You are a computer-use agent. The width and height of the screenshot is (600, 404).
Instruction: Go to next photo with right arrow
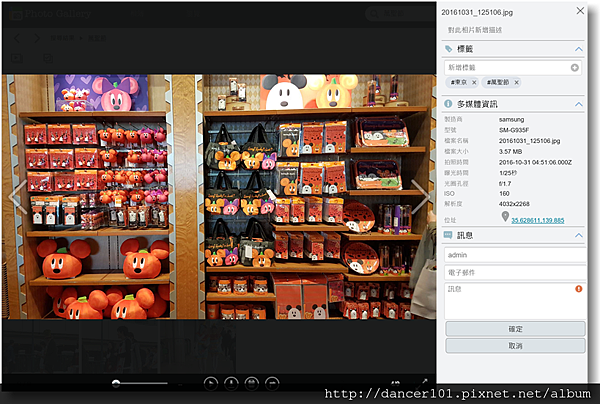[420, 197]
